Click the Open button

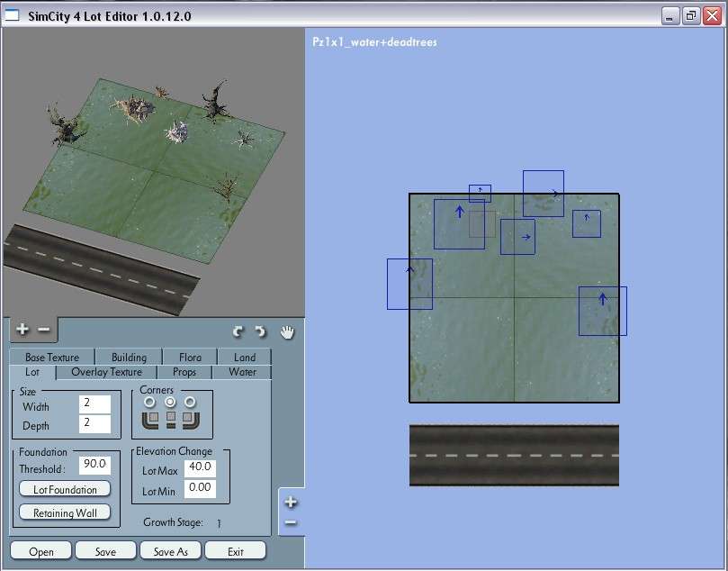tap(40, 551)
